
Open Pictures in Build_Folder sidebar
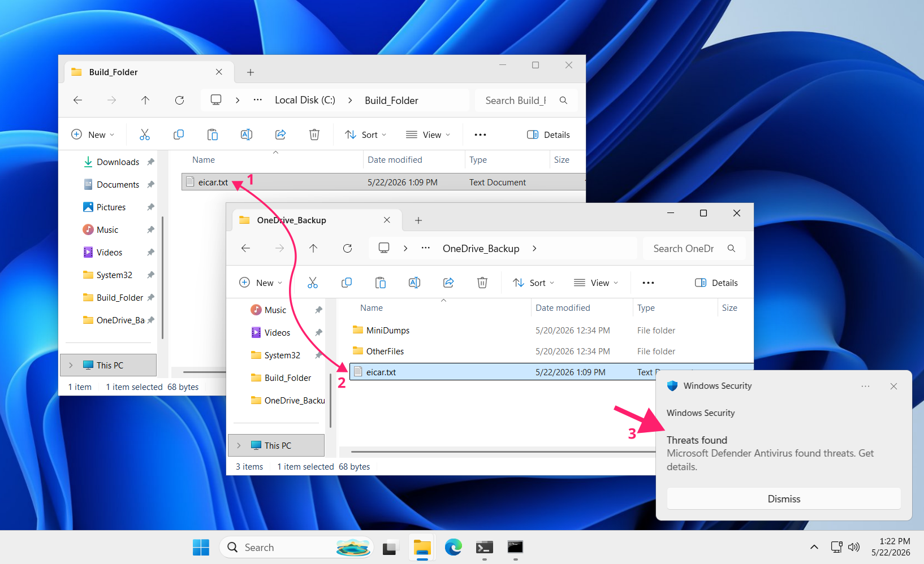[111, 207]
